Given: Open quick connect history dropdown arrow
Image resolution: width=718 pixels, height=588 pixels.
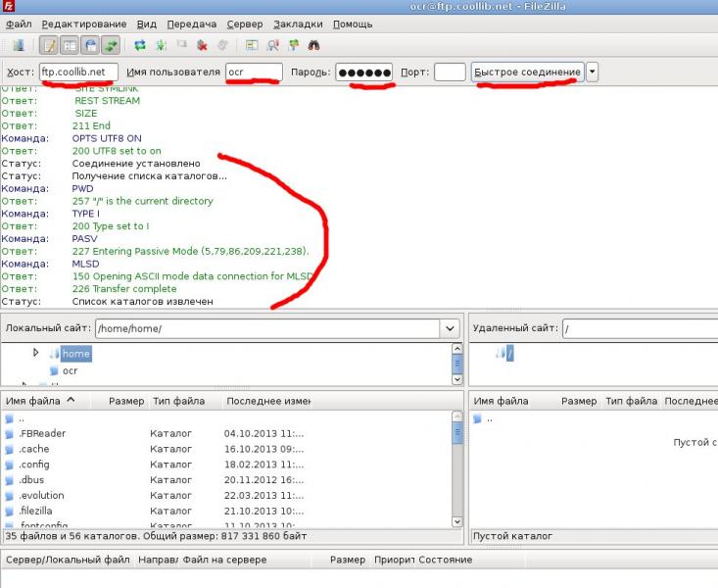Looking at the screenshot, I should (593, 72).
